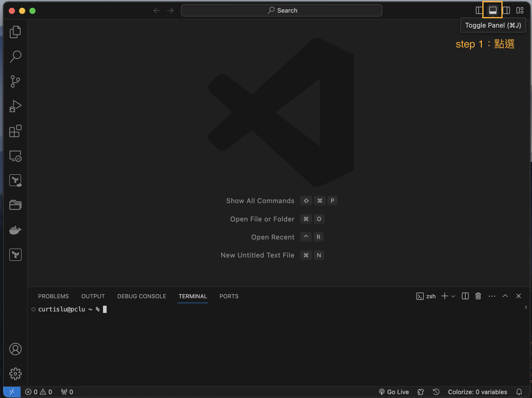The image size is (532, 398).
Task: Go back with navigation left arrow
Action: pyautogui.click(x=157, y=11)
